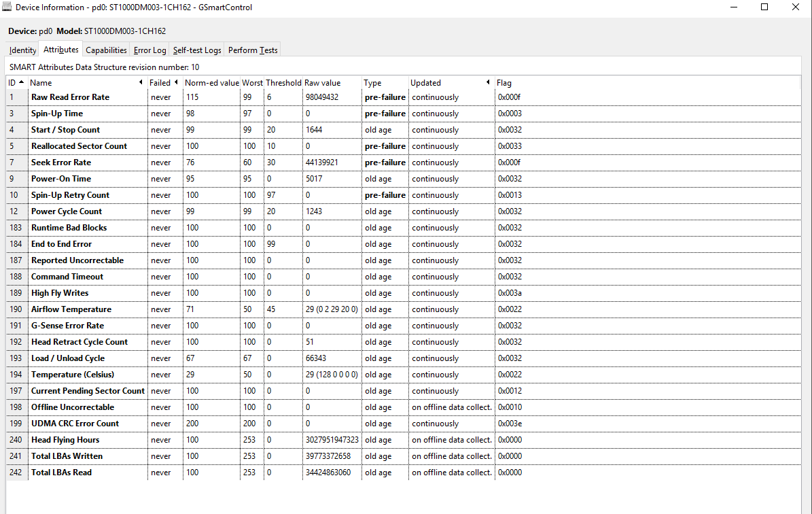Select the Seek Error Rate row
Image resolution: width=812 pixels, height=514 pixels.
[x=404, y=162]
